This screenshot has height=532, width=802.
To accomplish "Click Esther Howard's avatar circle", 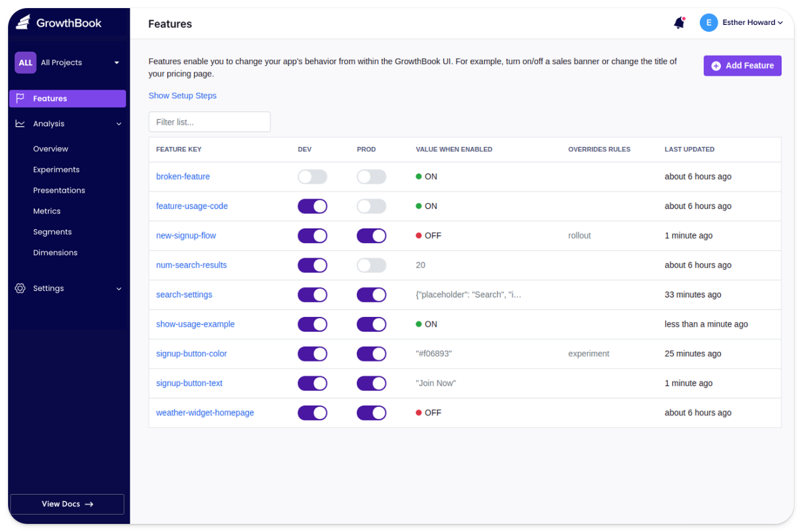I will point(709,22).
